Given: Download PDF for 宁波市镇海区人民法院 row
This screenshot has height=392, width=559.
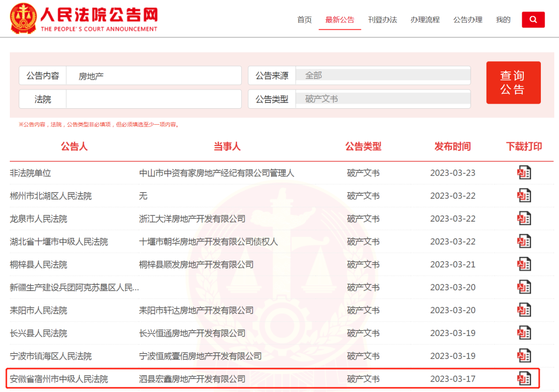Looking at the screenshot, I should 524,356.
